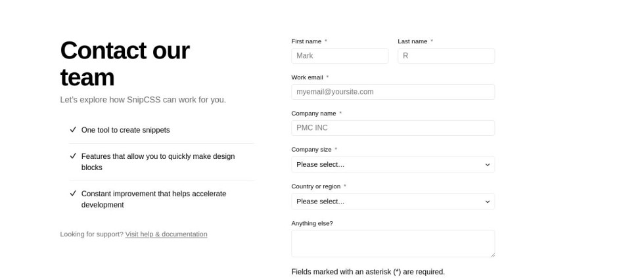This screenshot has height=279, width=644.
Task: Click checkmark icon beside 'Constant improvement' text
Action: coord(73,194)
